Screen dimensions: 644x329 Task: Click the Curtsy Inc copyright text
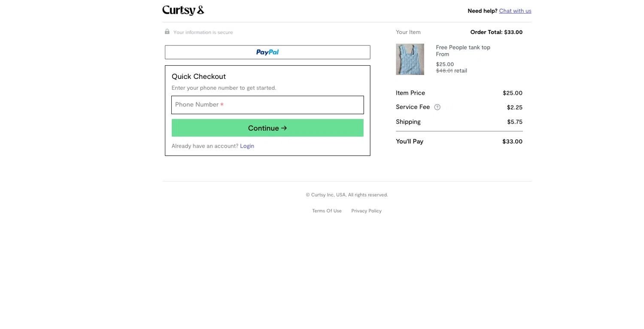347,195
